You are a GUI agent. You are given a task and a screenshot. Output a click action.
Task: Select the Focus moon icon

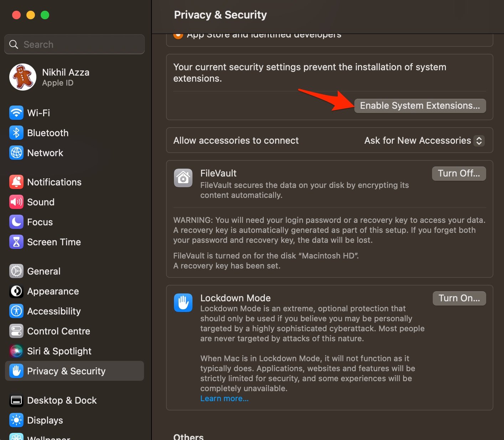(x=16, y=222)
